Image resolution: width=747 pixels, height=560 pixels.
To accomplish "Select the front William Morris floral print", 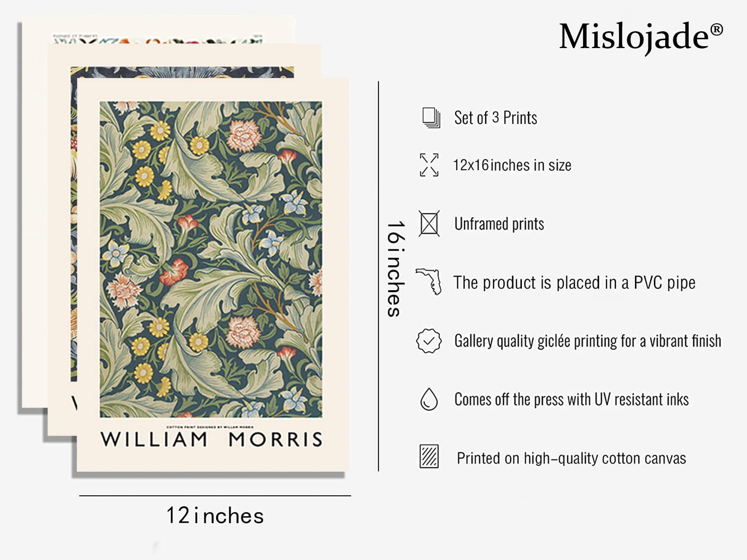I will pos(213,275).
